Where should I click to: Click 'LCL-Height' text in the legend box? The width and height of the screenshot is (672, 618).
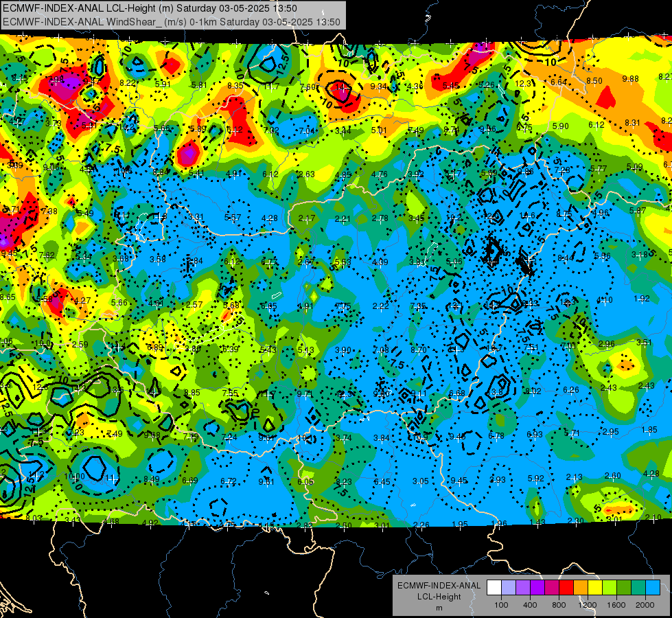(439, 597)
